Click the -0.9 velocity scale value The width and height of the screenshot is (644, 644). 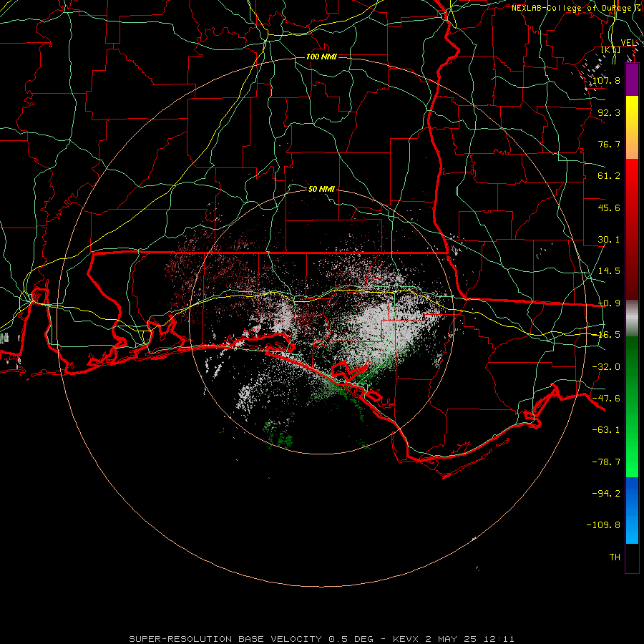pyautogui.click(x=609, y=303)
